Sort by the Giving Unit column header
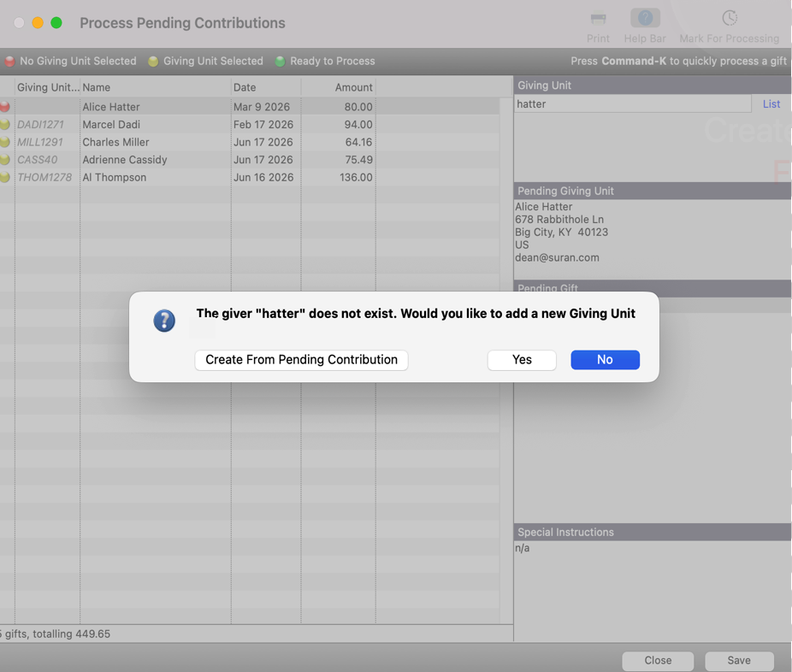 (x=48, y=87)
